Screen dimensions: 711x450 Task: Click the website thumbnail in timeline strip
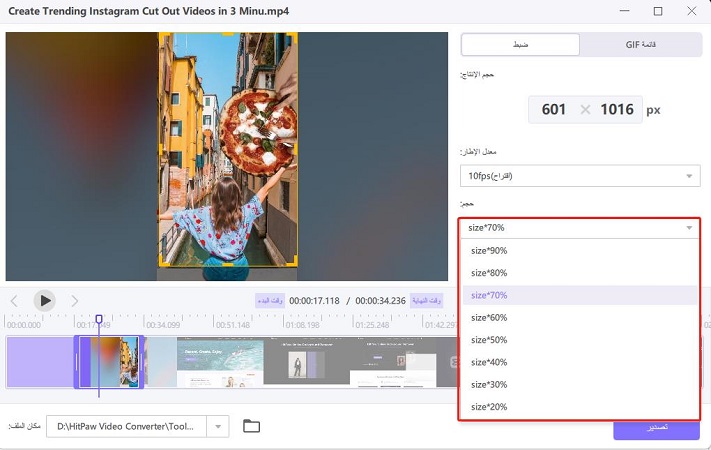(x=220, y=362)
